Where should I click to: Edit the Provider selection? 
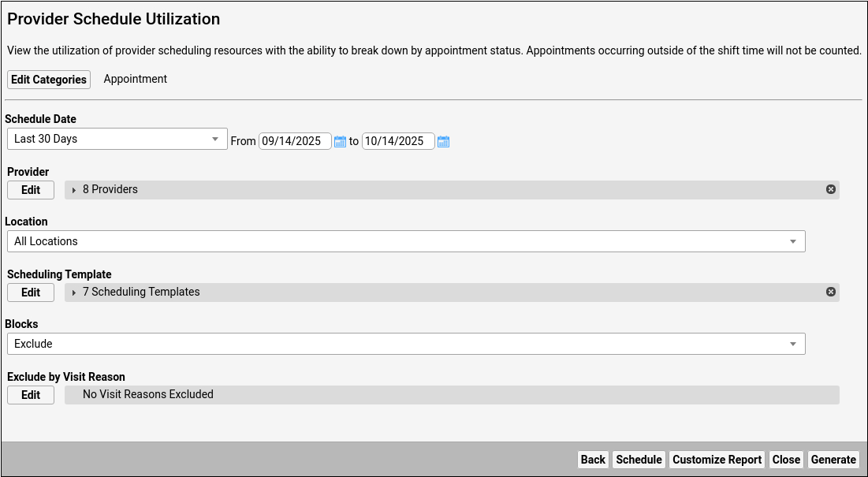tap(31, 190)
